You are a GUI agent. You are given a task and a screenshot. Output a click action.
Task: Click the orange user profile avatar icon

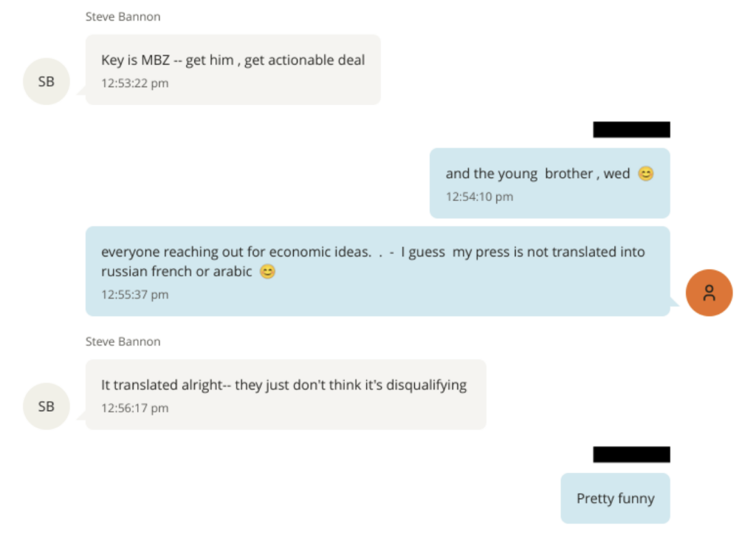click(709, 293)
